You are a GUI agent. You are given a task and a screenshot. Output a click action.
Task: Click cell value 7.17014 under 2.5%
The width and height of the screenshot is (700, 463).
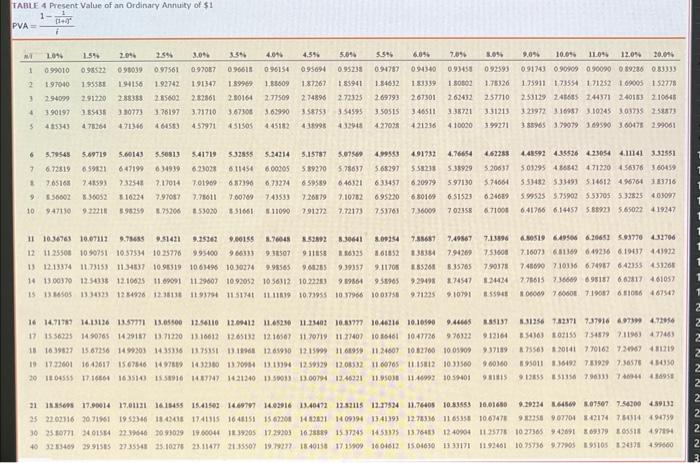coord(168,183)
